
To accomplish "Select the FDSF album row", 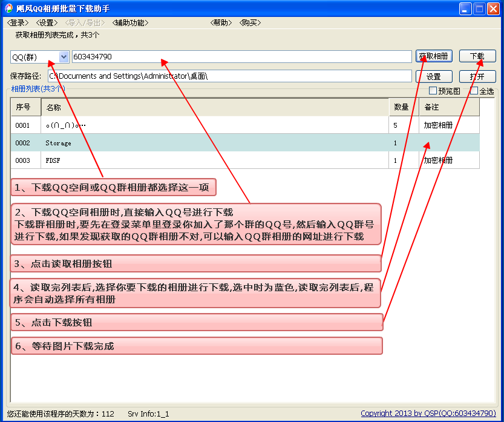I will (x=245, y=160).
